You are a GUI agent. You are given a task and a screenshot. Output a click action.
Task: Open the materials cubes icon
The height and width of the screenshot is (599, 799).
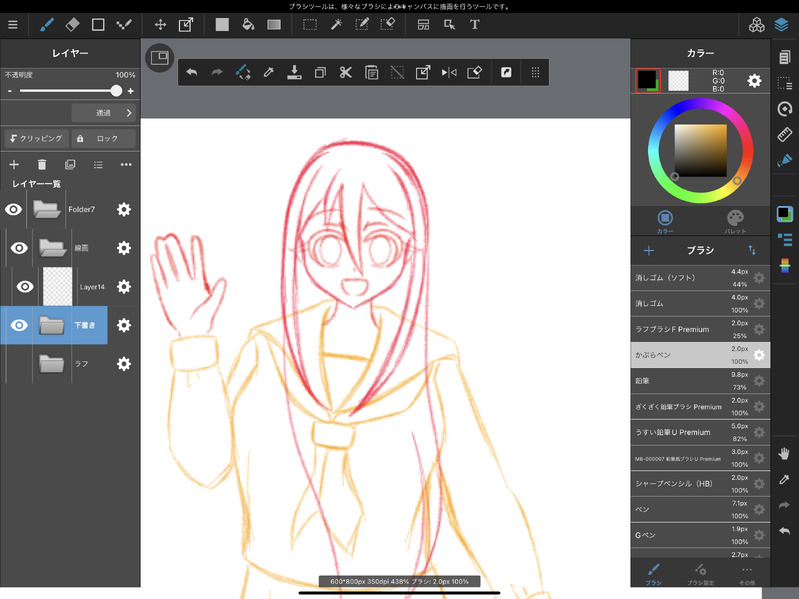756,24
